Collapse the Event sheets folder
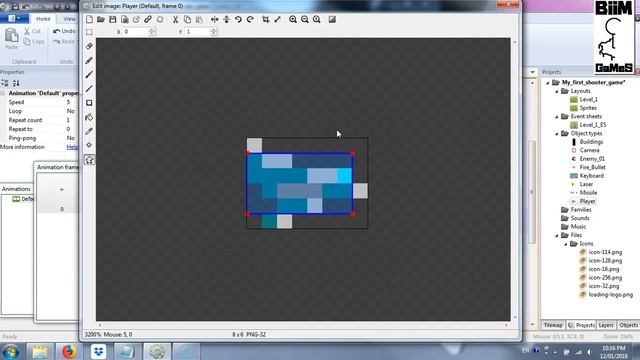 click(x=557, y=116)
